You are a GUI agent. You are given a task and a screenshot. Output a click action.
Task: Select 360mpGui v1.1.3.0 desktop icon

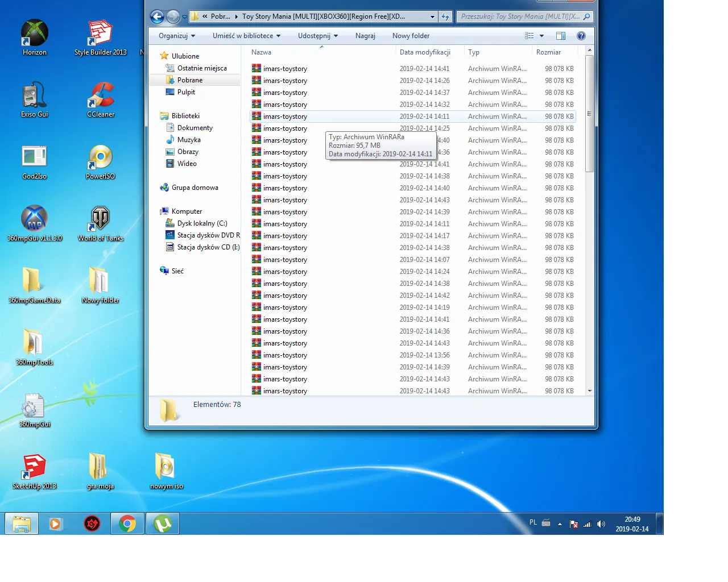click(x=35, y=223)
